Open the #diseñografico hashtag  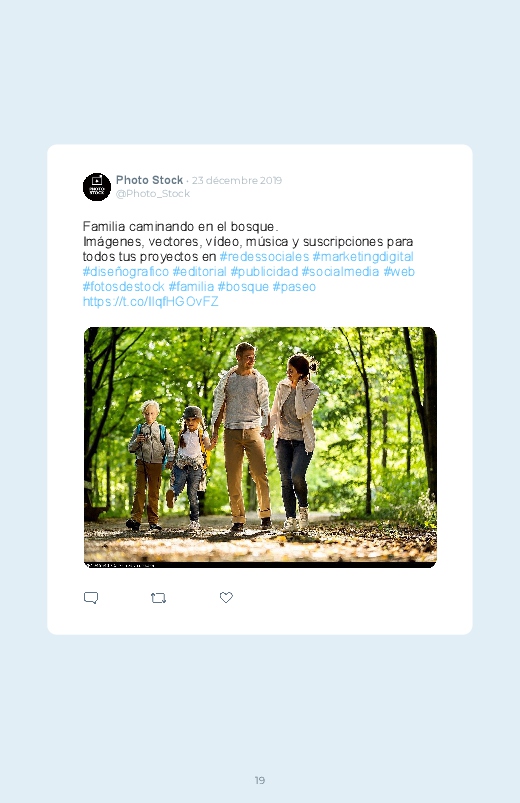126,271
